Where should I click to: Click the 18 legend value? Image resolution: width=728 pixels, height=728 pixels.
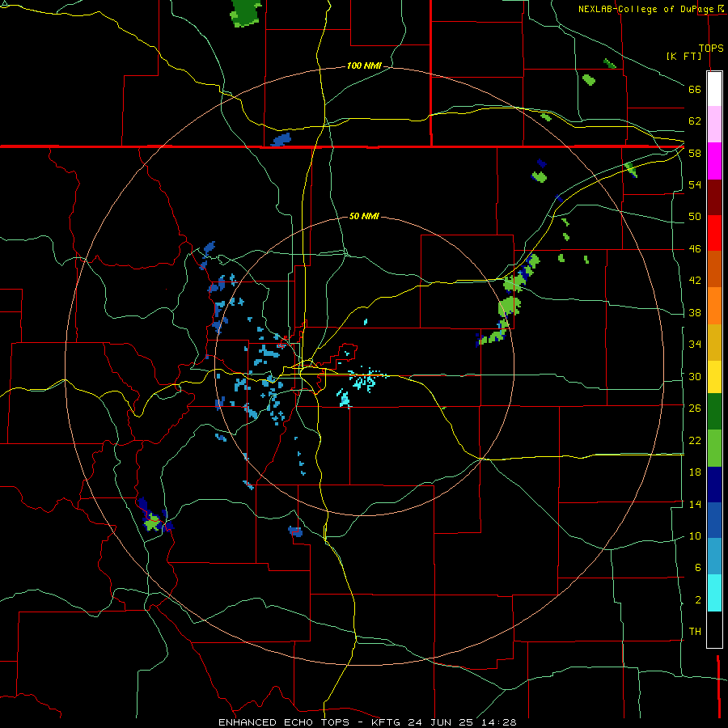pyautogui.click(x=695, y=472)
